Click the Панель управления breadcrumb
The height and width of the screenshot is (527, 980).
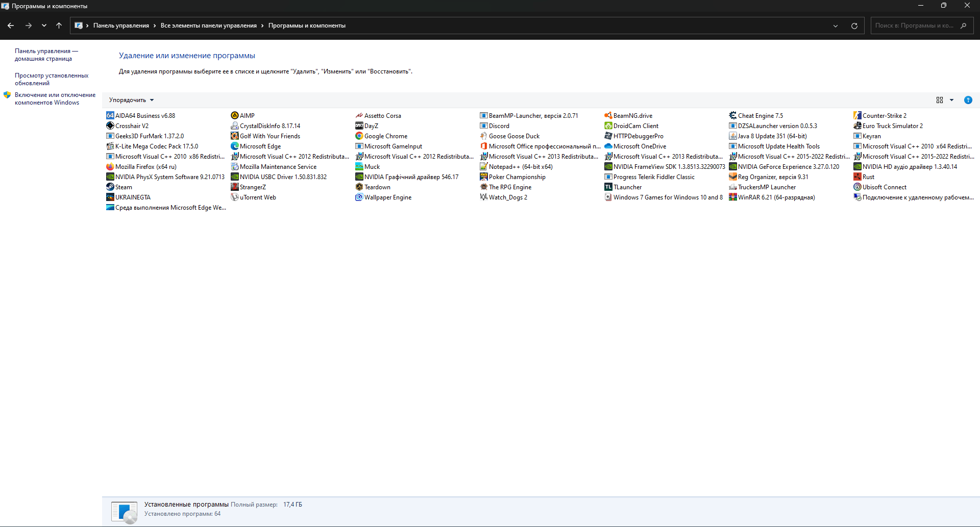click(x=121, y=26)
